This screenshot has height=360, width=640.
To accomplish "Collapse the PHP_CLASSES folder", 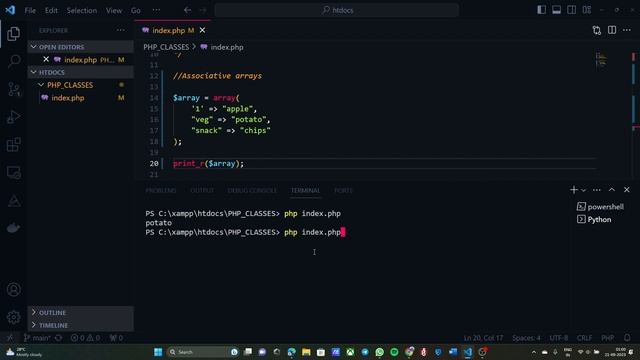I will coord(41,85).
